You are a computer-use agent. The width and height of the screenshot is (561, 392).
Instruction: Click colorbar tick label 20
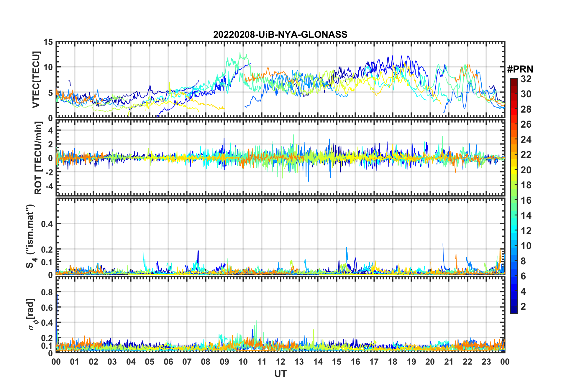click(x=526, y=170)
